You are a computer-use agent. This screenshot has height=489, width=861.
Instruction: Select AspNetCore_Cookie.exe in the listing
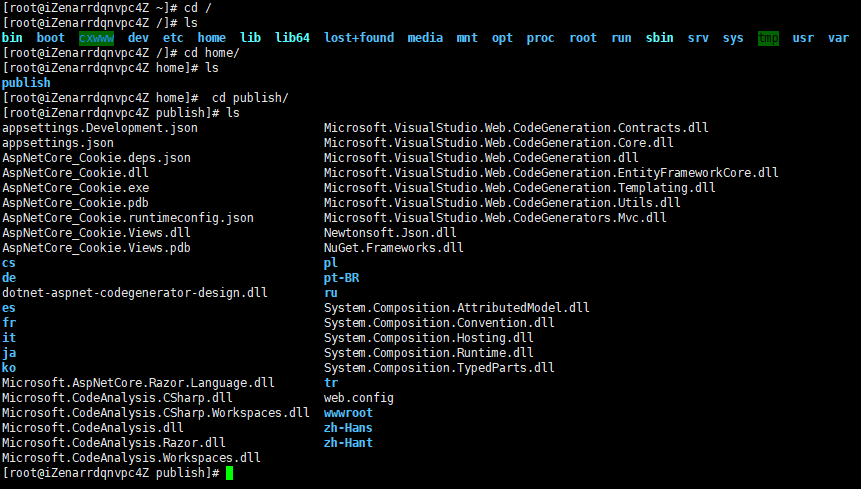(x=75, y=188)
